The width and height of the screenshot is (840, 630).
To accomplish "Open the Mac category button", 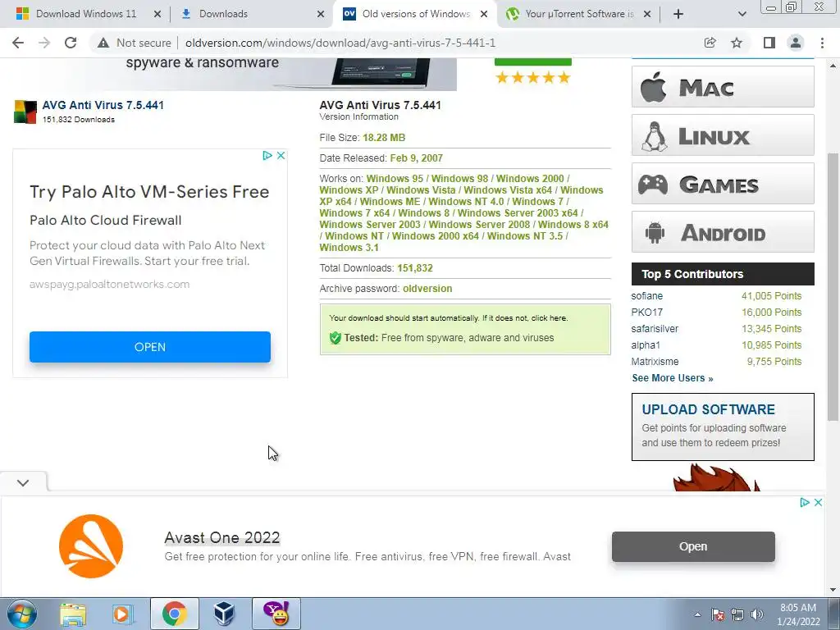I will pos(723,87).
